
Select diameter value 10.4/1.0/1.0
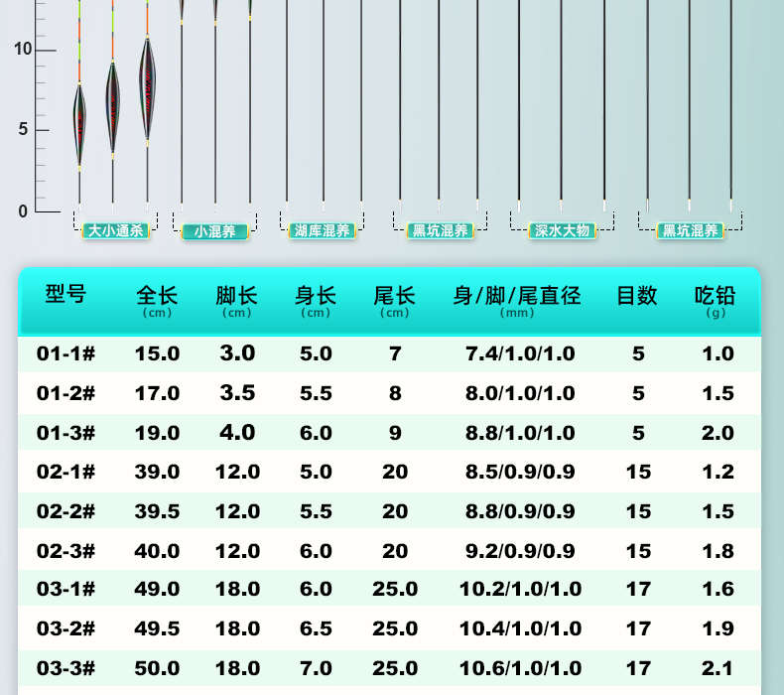520,628
